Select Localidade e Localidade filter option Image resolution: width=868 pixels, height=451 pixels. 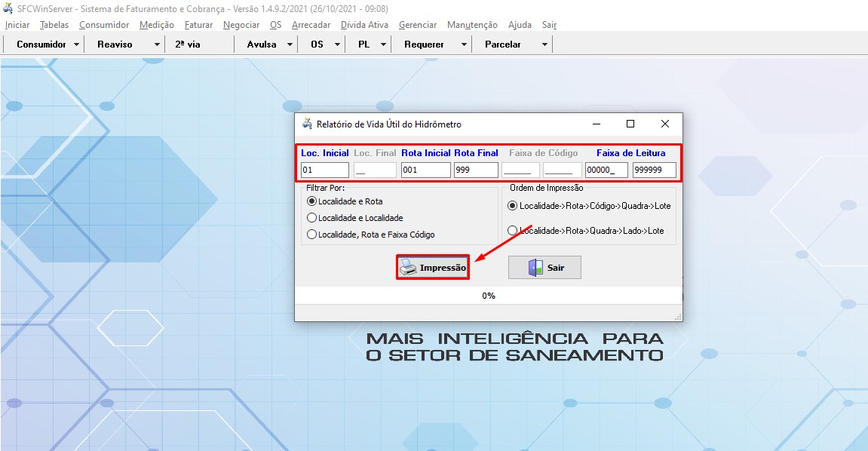312,218
